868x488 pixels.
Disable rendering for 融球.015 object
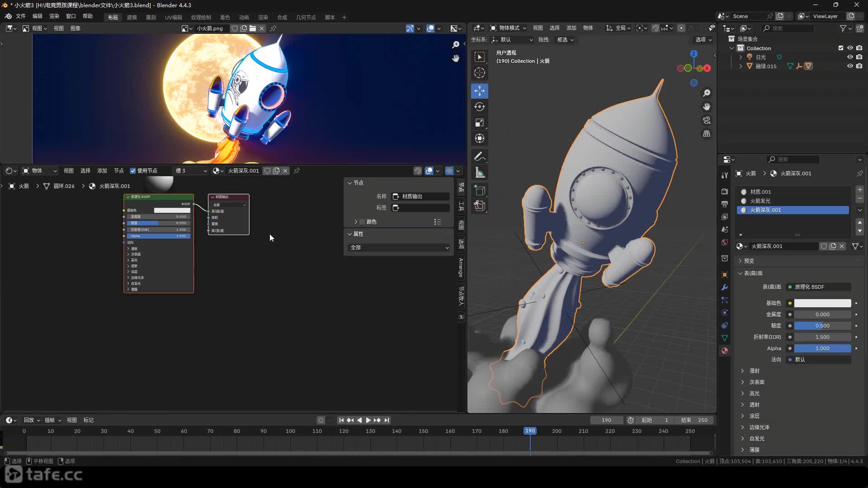tap(859, 66)
